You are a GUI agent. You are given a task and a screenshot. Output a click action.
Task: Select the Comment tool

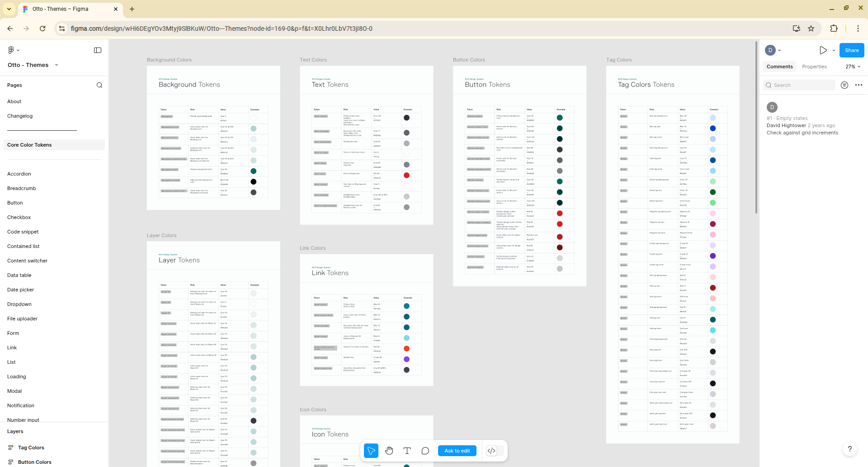(x=425, y=451)
